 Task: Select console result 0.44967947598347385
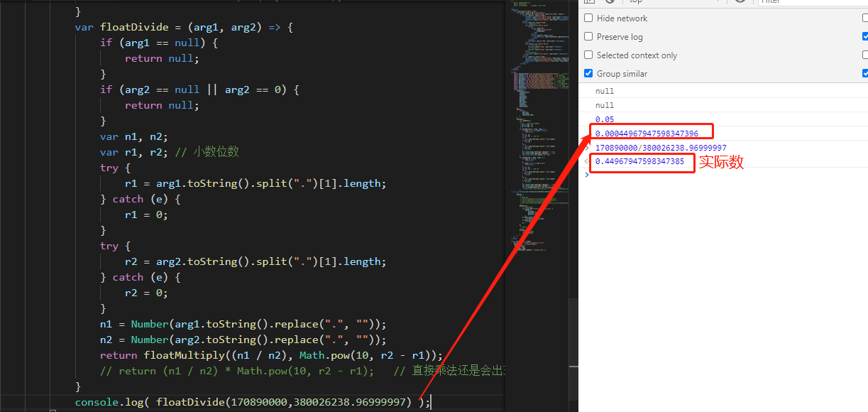639,162
